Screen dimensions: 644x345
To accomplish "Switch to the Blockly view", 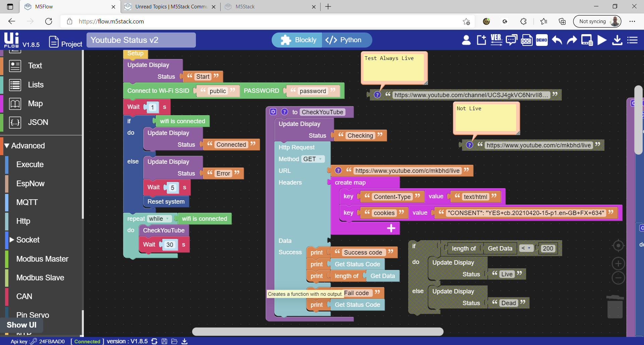I will click(298, 40).
